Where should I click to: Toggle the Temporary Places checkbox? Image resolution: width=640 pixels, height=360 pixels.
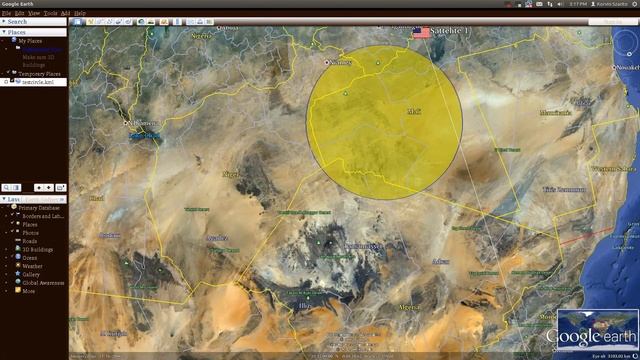(x=8, y=72)
